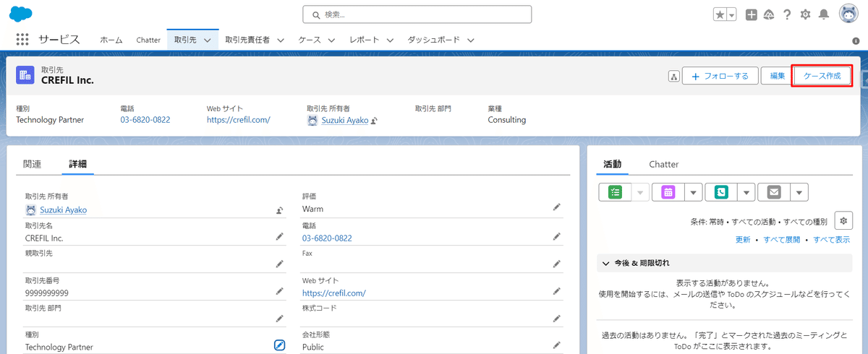Open the レポート navigation tab
868x354 pixels.
coord(364,40)
